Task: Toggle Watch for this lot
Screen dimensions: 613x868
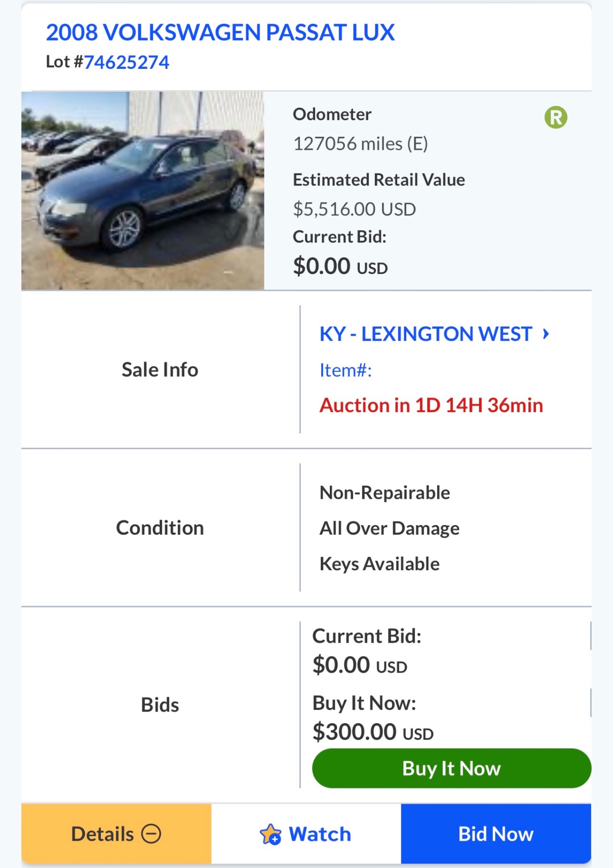Action: (x=305, y=834)
